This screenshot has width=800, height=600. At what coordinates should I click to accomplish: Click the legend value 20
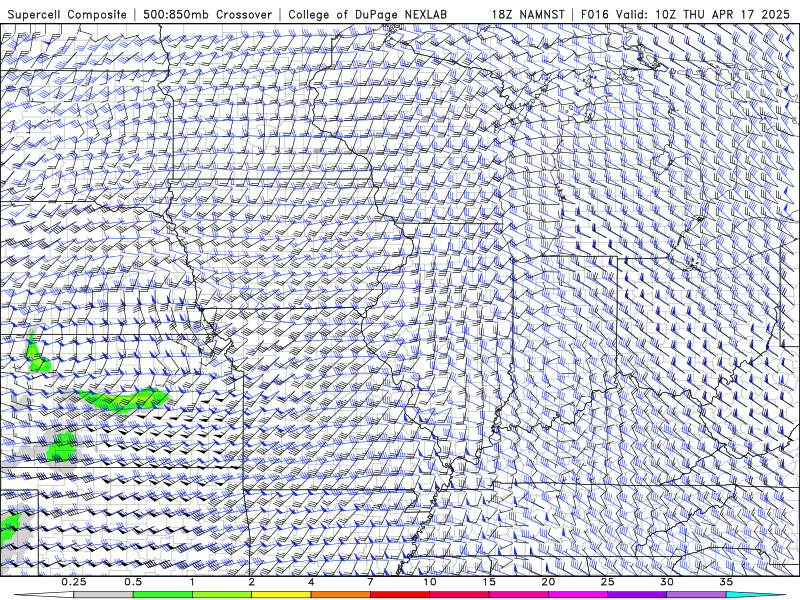pos(548,582)
